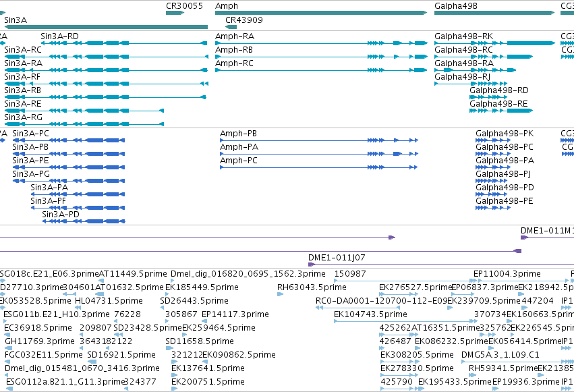This screenshot has height=392, width=574.
Task: Select transcript Sin3A-RA label
Action: click(x=23, y=63)
